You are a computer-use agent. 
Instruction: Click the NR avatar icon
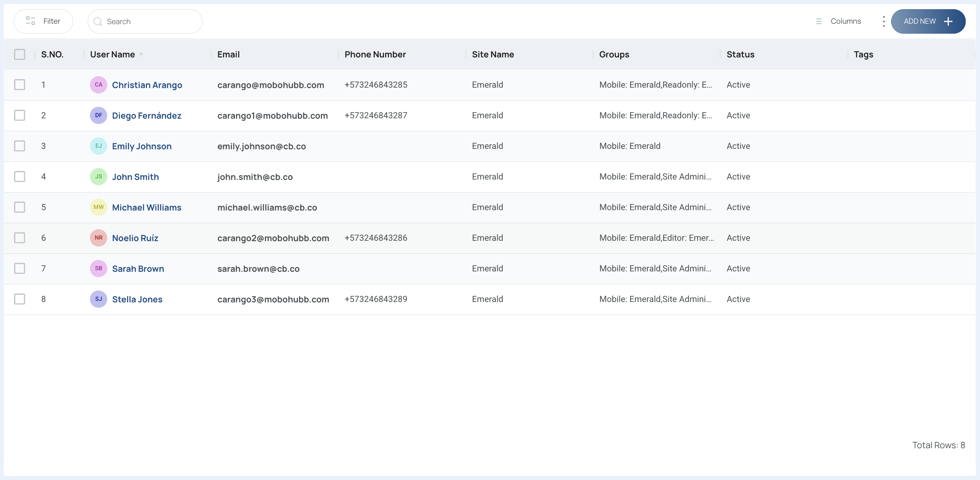(x=98, y=238)
